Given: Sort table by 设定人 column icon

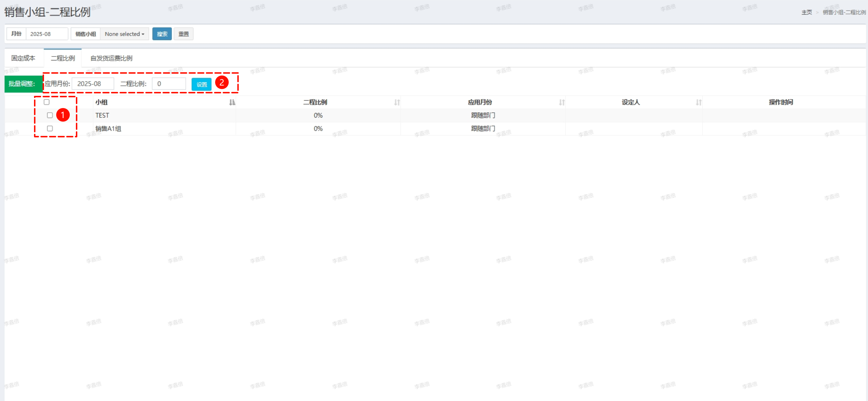Looking at the screenshot, I should pyautogui.click(x=699, y=102).
